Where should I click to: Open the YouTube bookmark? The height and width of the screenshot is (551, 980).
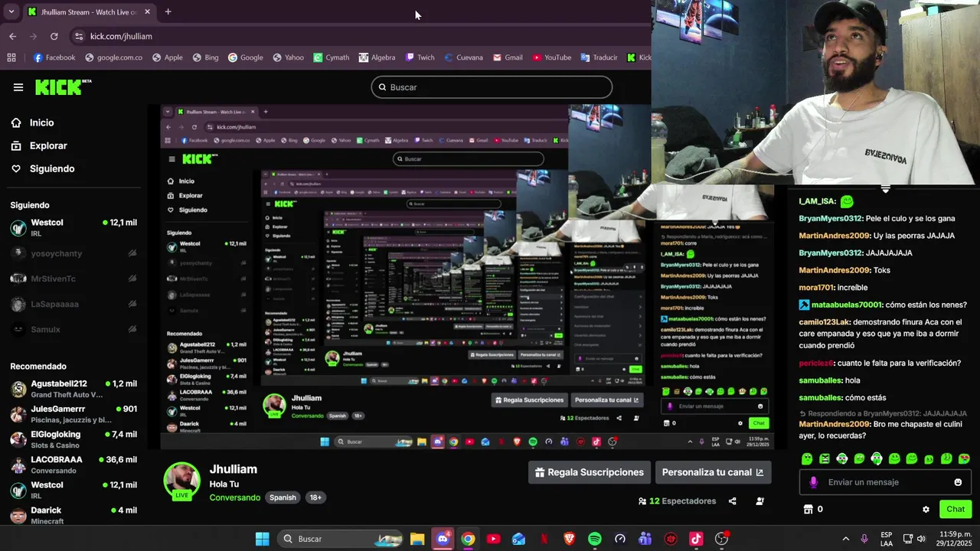point(551,57)
